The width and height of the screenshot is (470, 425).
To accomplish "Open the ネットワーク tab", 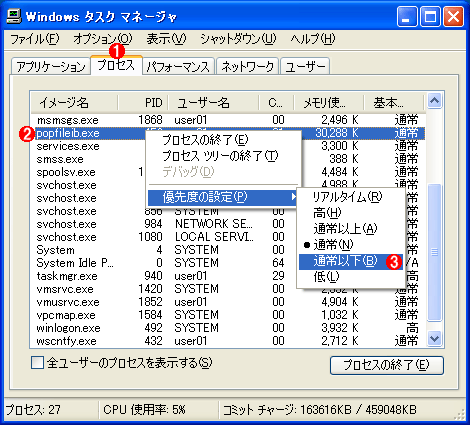I will tap(247, 66).
